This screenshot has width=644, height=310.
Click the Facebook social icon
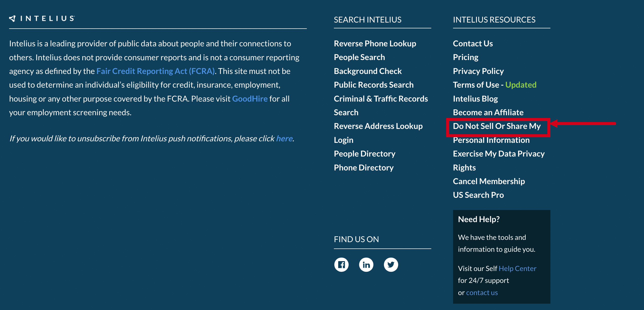(x=341, y=265)
